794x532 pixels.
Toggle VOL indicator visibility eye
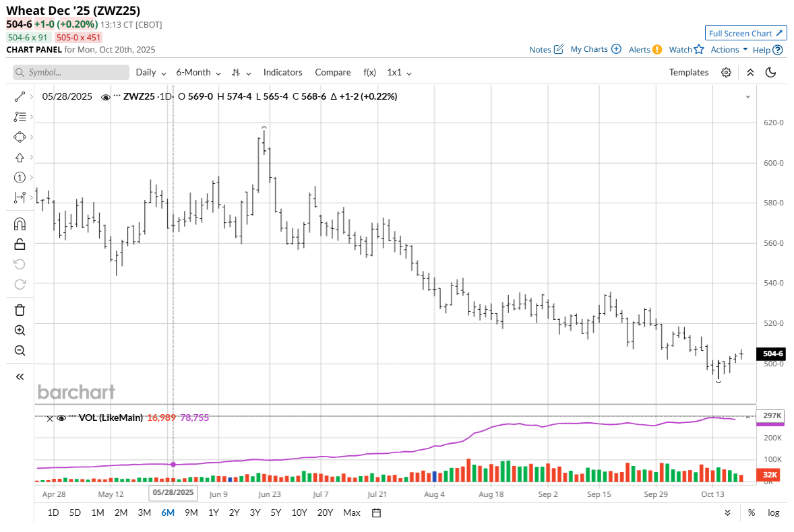pyautogui.click(x=61, y=418)
